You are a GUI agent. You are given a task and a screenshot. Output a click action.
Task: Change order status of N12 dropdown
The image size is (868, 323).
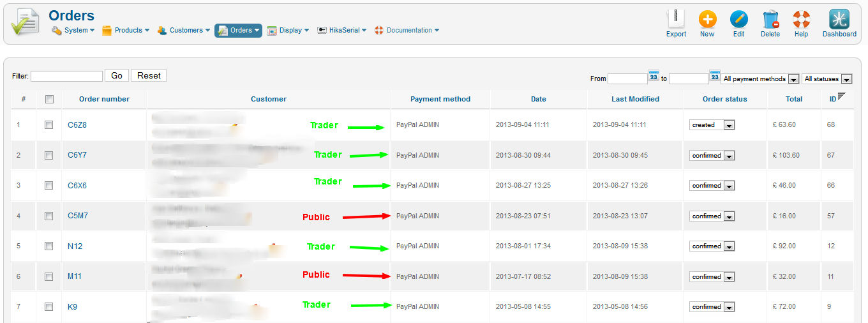[712, 246]
